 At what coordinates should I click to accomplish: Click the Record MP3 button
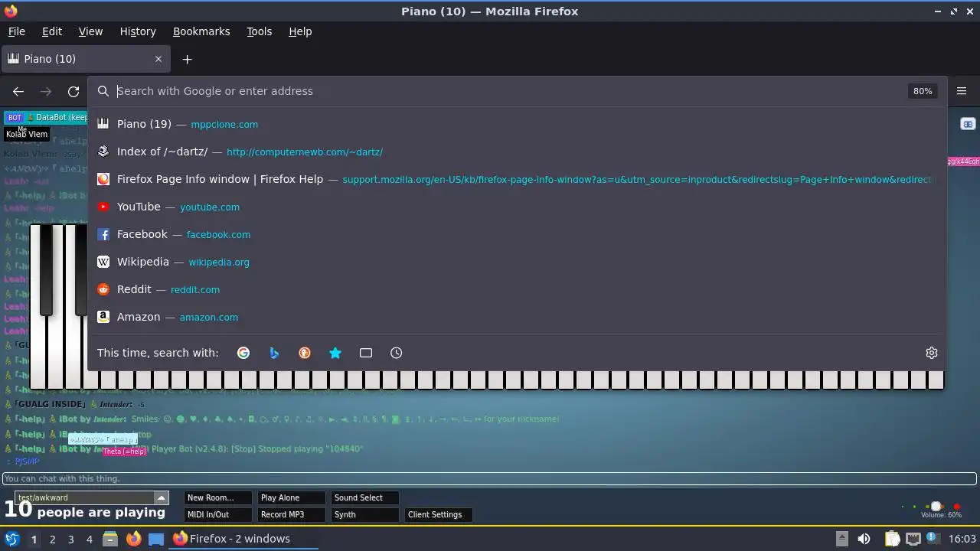point(292,514)
